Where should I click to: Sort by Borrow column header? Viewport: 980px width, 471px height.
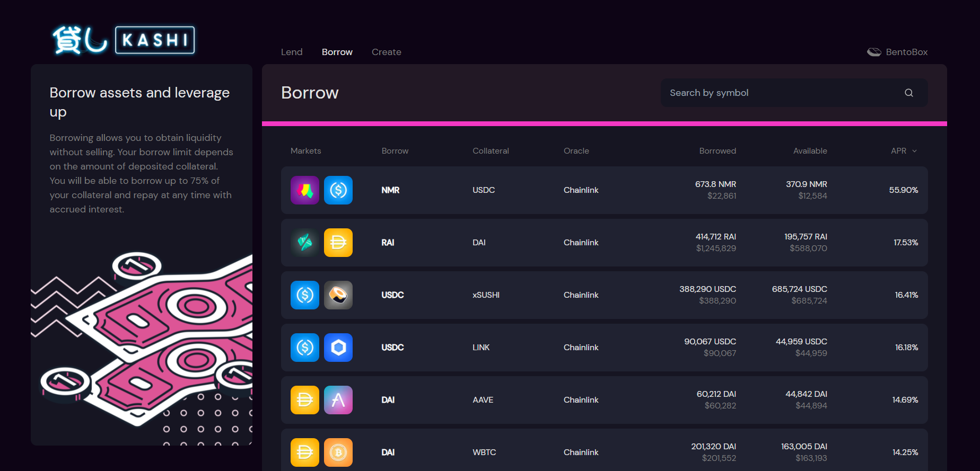click(395, 151)
